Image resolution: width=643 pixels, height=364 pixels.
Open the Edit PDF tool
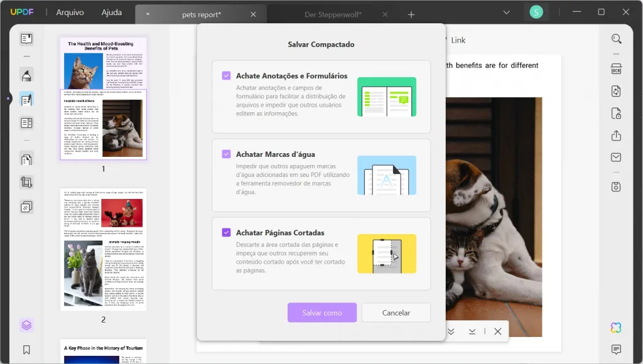pyautogui.click(x=26, y=99)
